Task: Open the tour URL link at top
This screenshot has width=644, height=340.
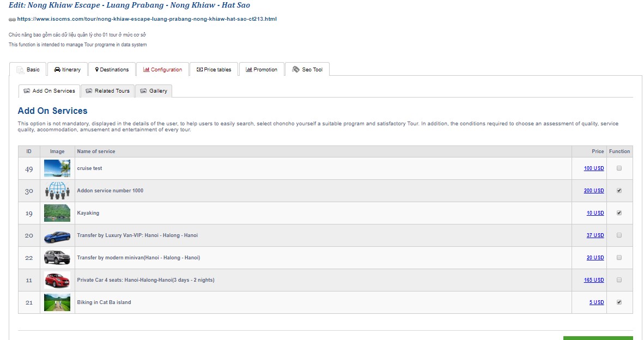Action: tap(147, 19)
